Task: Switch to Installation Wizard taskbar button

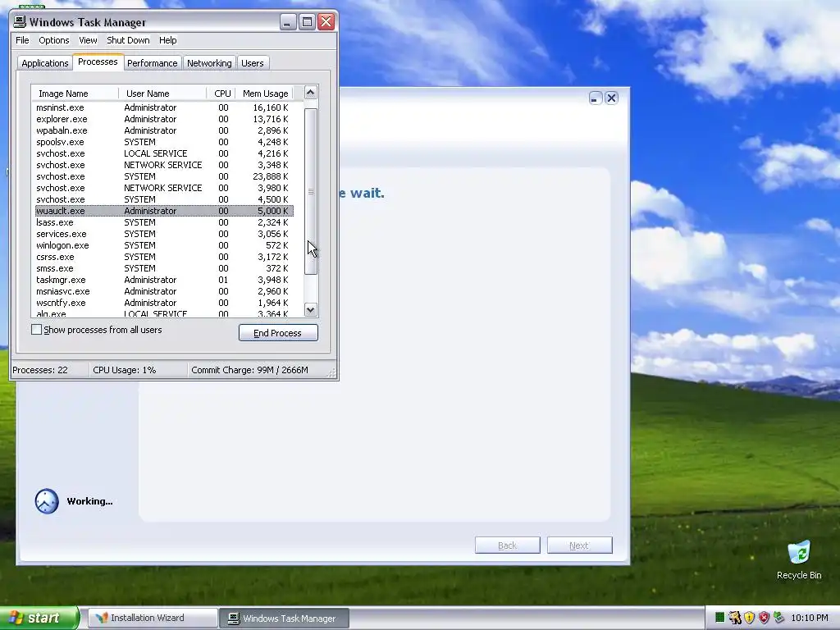Action: click(x=153, y=618)
